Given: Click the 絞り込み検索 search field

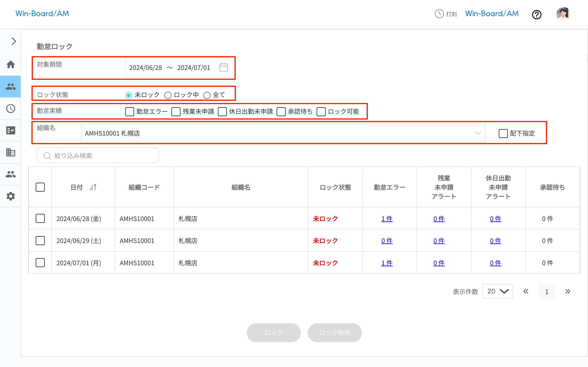Looking at the screenshot, I should point(98,156).
